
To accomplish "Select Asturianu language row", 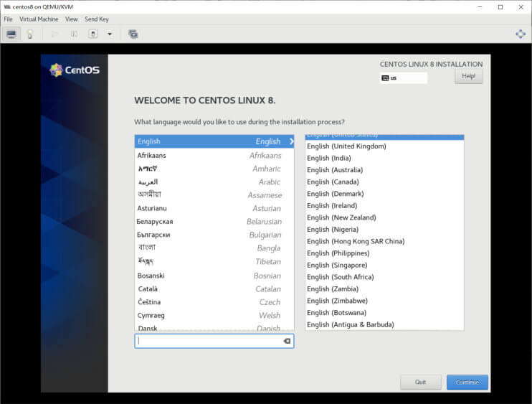I will 214,208.
